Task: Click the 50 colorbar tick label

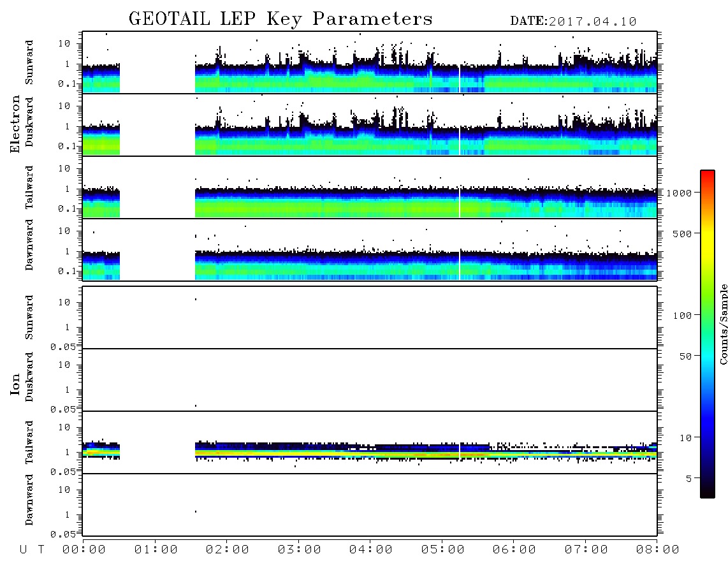Action: pos(685,356)
